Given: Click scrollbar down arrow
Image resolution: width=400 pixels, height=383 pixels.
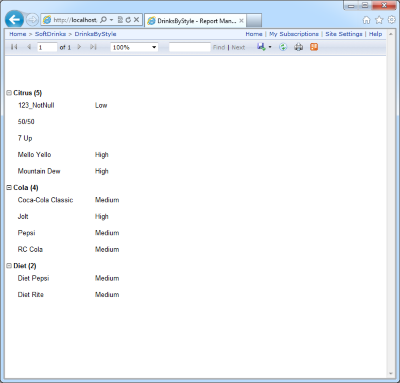Looking at the screenshot, I should [391, 374].
